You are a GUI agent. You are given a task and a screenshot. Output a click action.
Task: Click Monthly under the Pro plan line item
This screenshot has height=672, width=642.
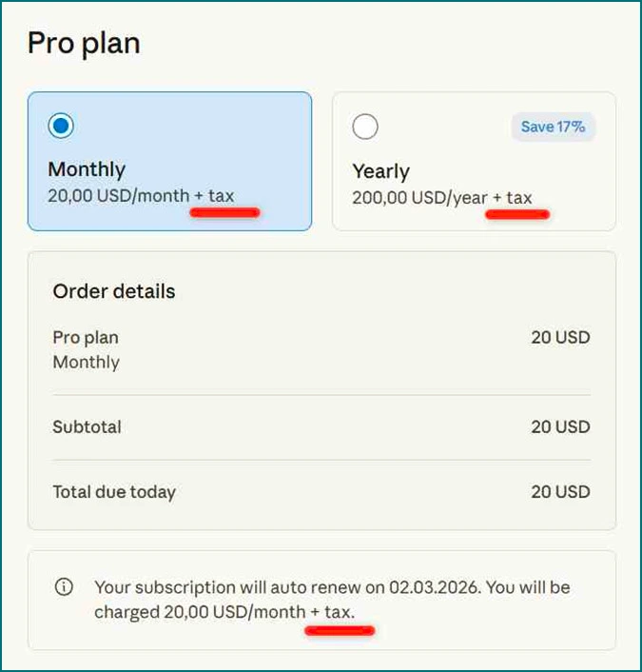pyautogui.click(x=86, y=362)
